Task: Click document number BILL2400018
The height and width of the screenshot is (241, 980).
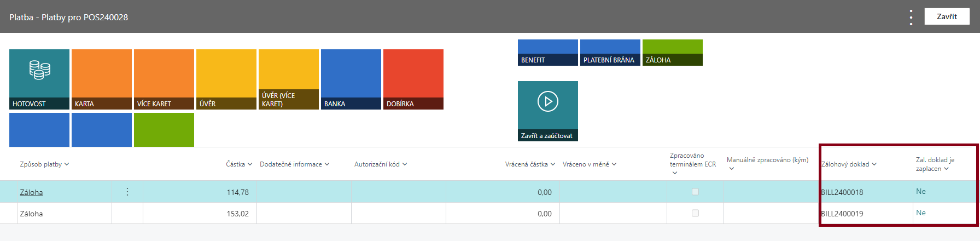Action: 842,192
